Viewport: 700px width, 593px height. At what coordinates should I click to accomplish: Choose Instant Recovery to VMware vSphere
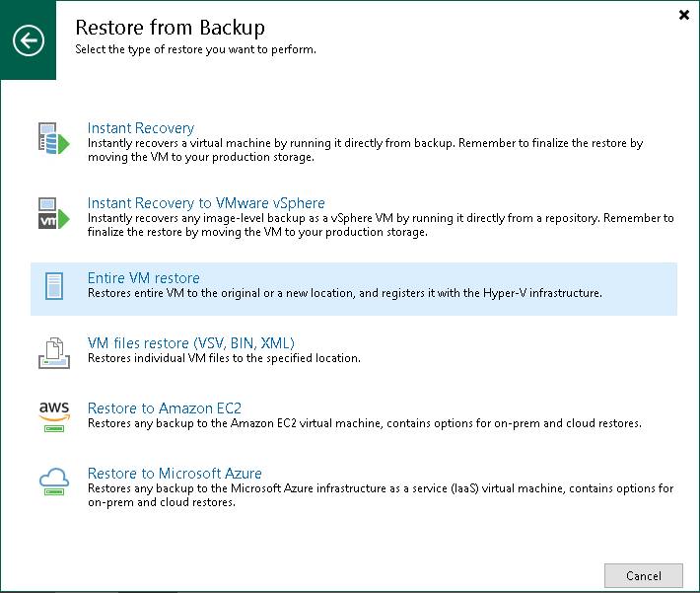[206, 203]
